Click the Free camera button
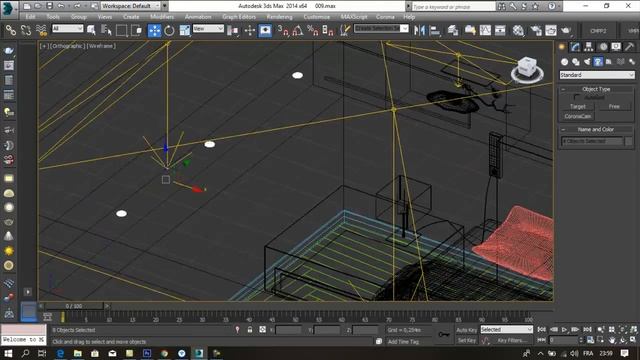Screen dimensions: 640x360 point(614,107)
